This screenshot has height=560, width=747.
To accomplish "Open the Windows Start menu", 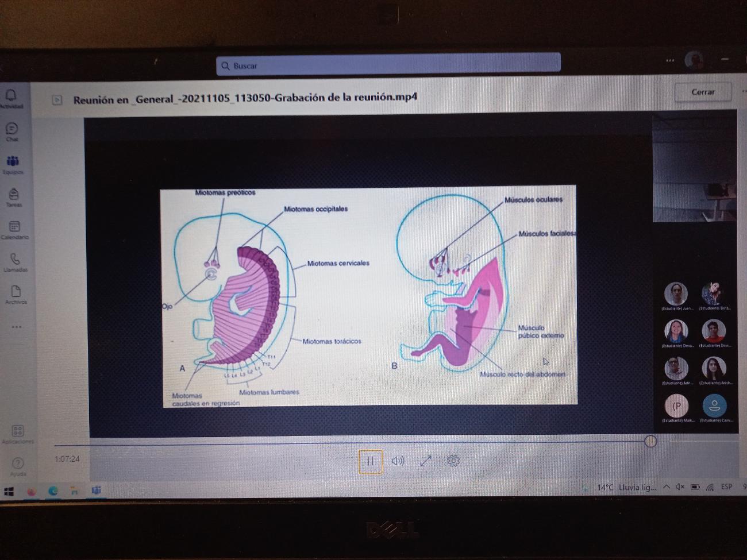I will (9, 492).
